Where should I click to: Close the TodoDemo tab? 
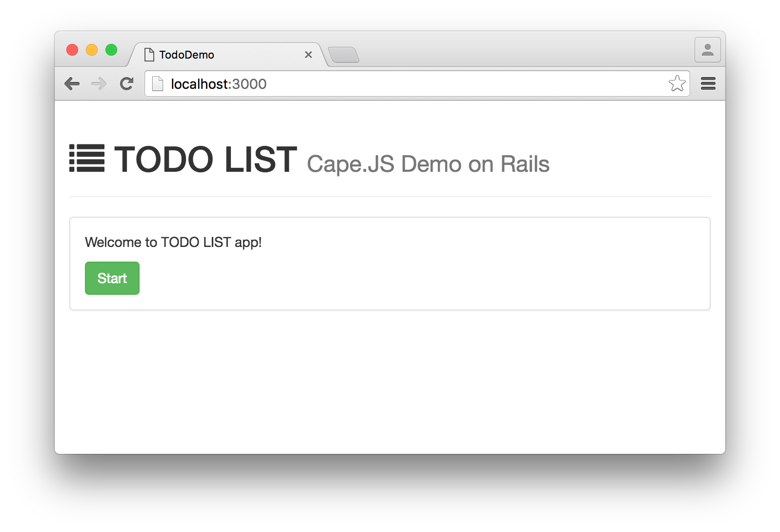[x=308, y=55]
